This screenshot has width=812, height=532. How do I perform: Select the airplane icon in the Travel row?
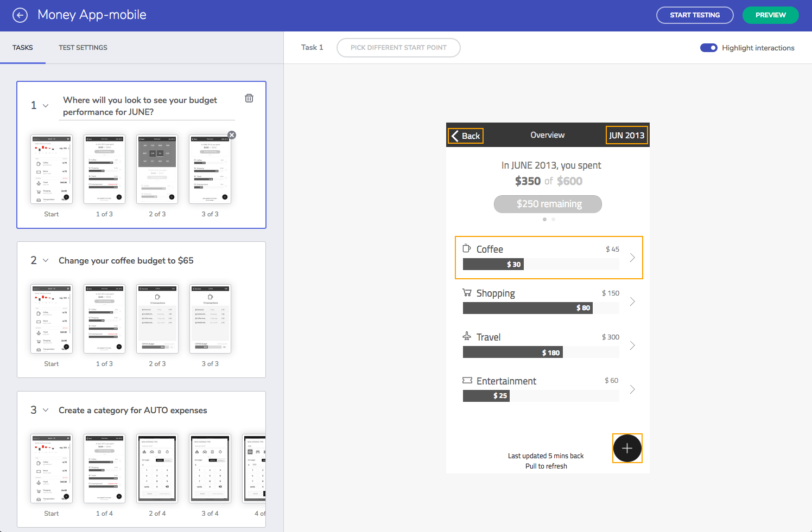[467, 336]
